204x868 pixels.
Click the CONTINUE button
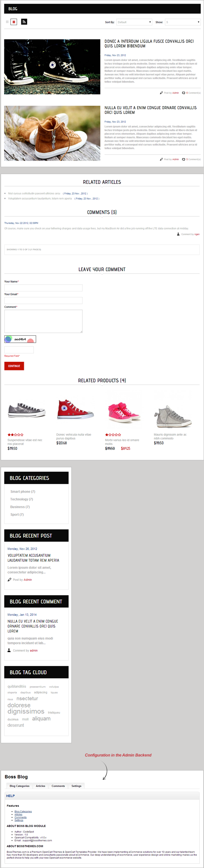14,366
